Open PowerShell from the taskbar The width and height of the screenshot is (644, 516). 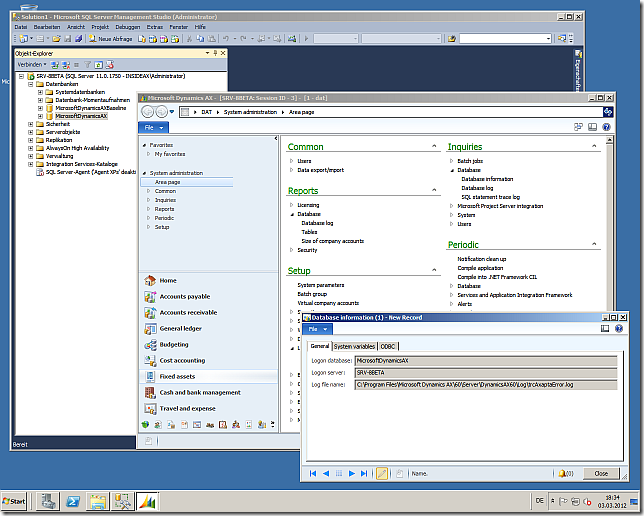click(x=73, y=501)
